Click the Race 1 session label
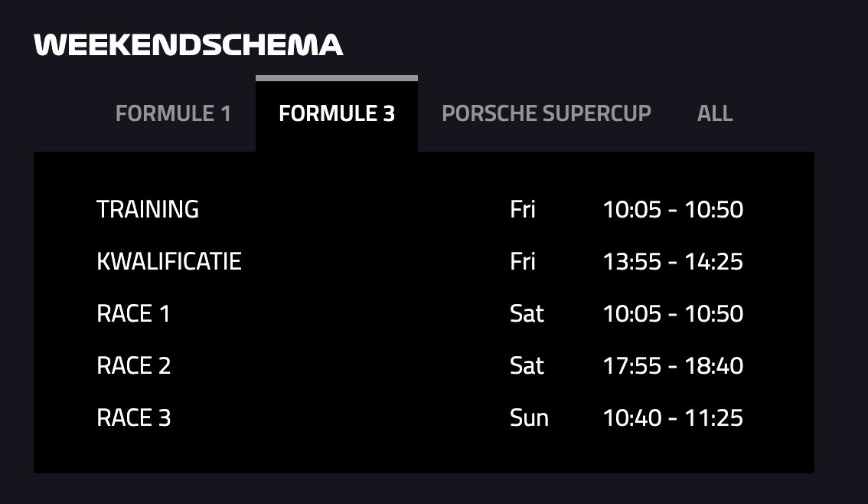Screen dimensions: 868x504 point(133,313)
